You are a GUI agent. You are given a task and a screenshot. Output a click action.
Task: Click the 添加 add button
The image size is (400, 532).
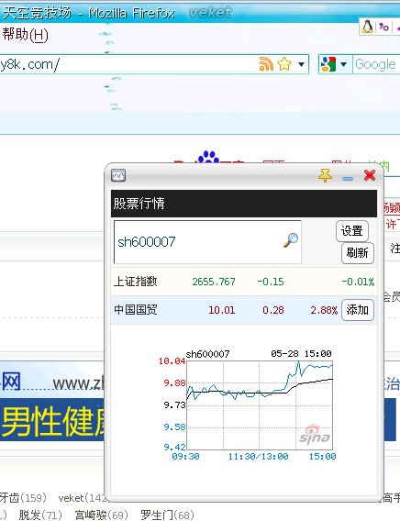358,310
